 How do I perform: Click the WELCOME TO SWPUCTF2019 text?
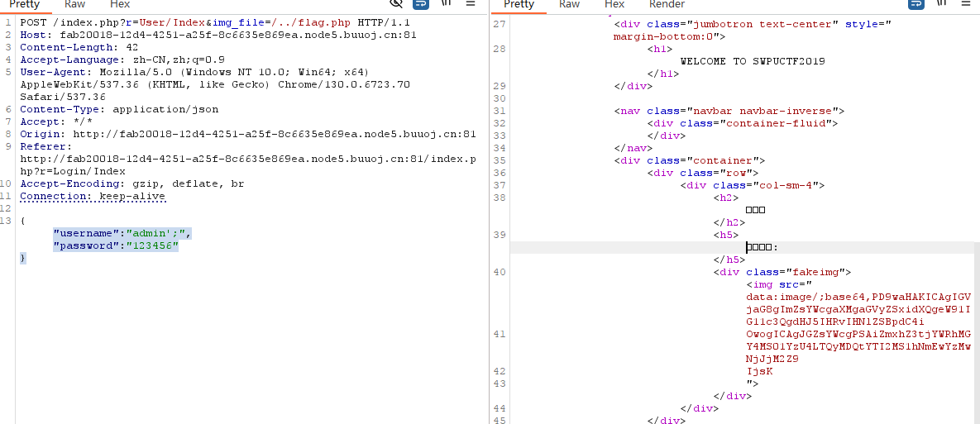[753, 61]
